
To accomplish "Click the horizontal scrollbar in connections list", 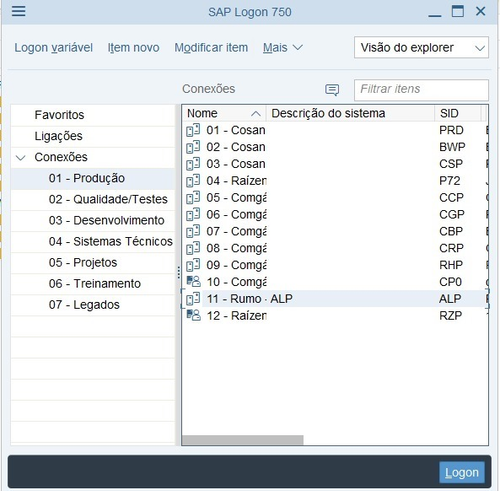I will [243, 440].
